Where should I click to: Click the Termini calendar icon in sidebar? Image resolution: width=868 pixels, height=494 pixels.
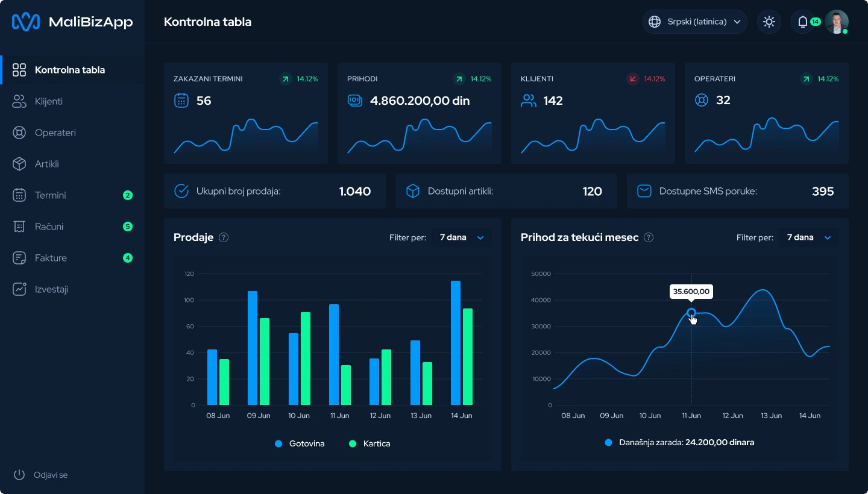(x=19, y=195)
